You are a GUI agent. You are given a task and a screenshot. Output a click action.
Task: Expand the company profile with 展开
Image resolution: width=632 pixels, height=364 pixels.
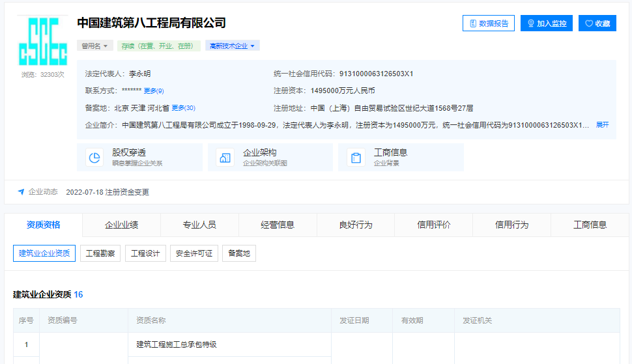pyautogui.click(x=602, y=124)
